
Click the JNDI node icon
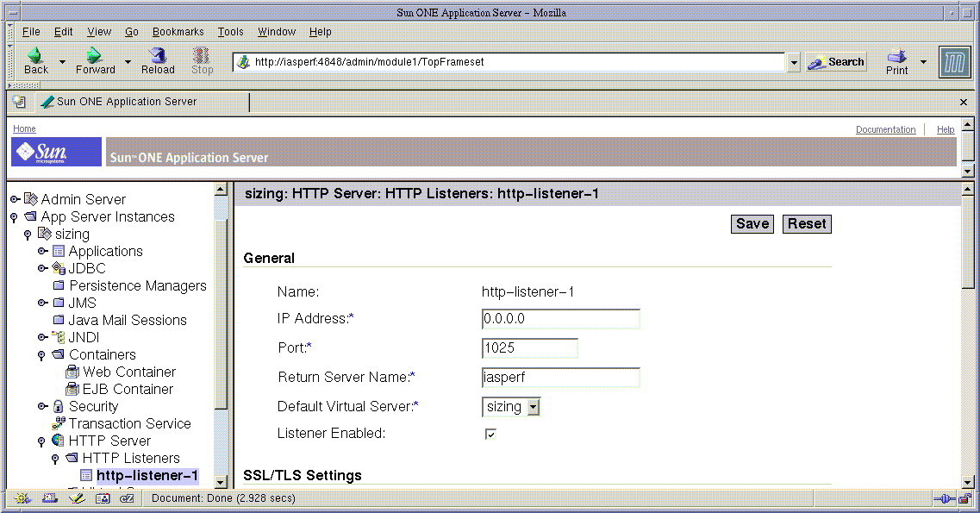59,337
